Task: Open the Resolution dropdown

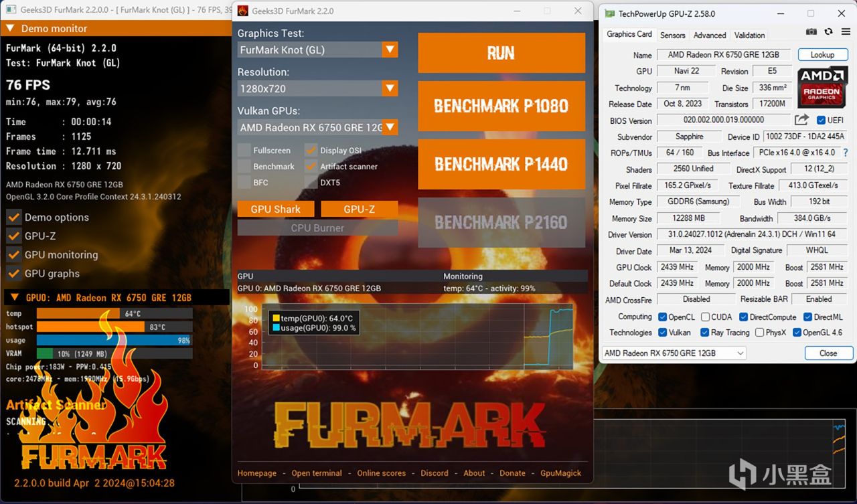Action: point(390,88)
